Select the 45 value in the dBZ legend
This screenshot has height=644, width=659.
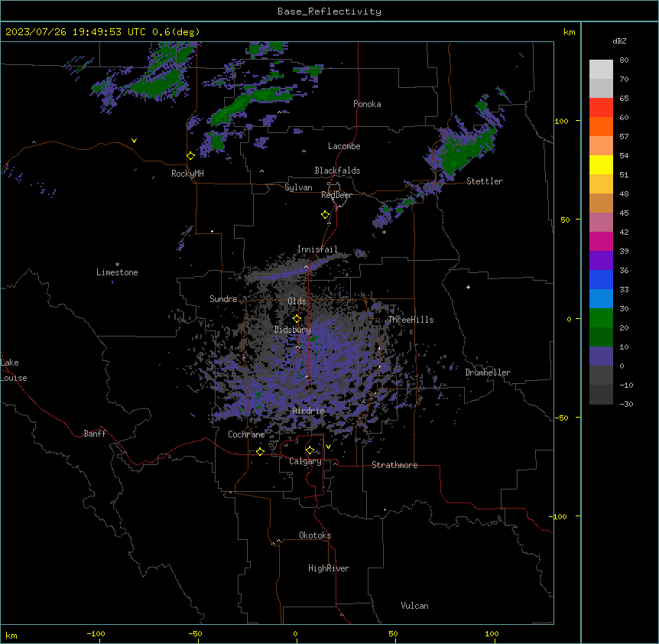click(624, 213)
